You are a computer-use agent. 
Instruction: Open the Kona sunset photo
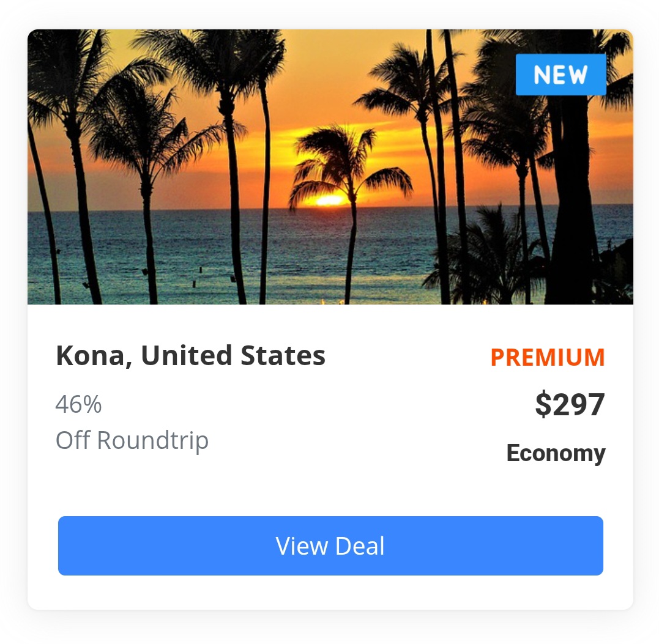click(x=330, y=167)
